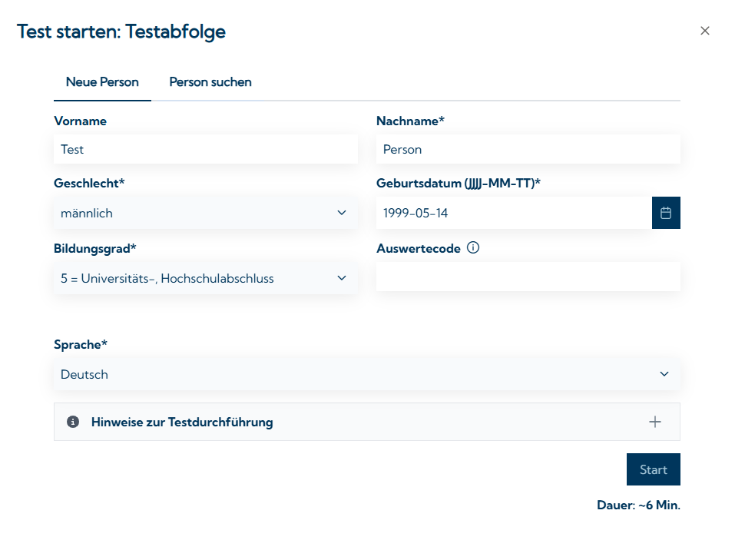Click the Sprache field label

[81, 345]
